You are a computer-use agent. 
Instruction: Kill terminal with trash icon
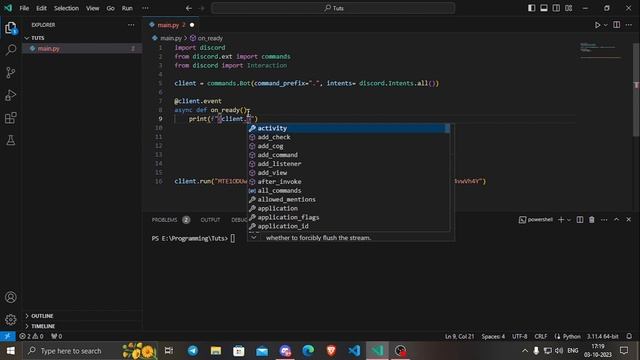(591, 220)
